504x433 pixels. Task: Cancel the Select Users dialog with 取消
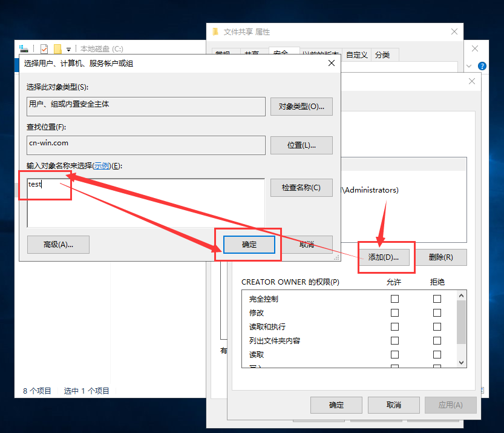coord(307,245)
